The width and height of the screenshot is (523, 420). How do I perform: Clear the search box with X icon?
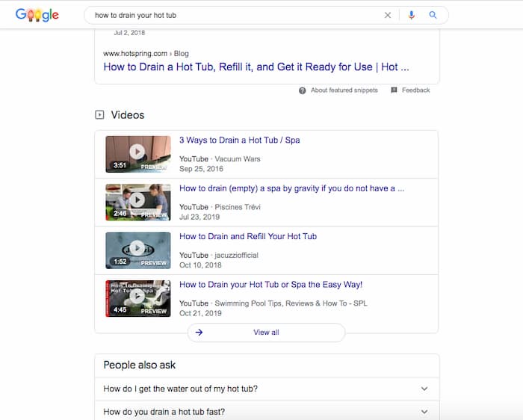388,15
